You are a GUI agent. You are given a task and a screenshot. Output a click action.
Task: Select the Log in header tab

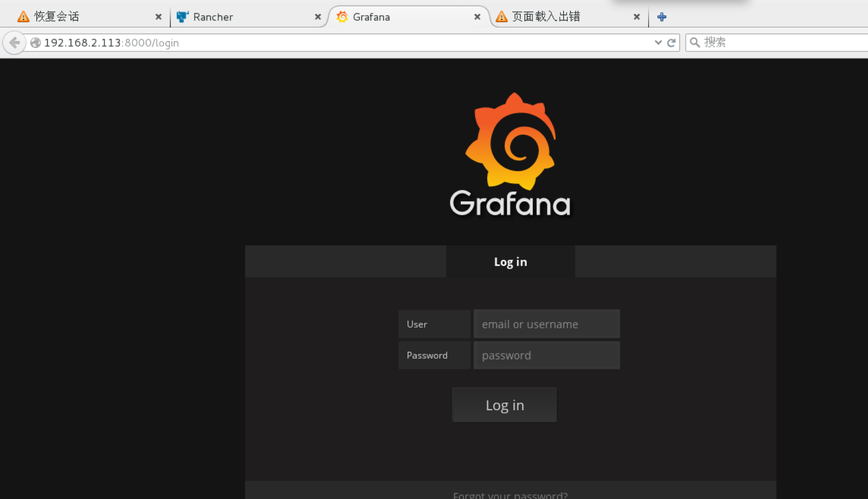coord(510,262)
